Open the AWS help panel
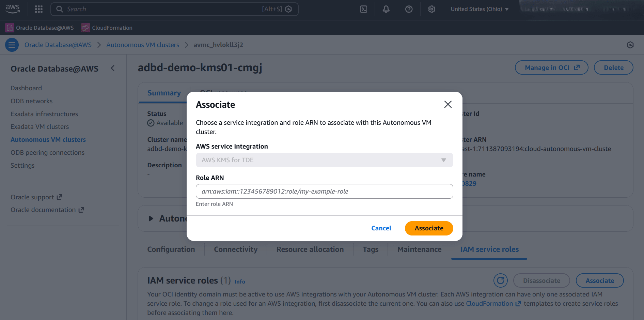Viewport: 644px width, 320px height. click(x=409, y=9)
